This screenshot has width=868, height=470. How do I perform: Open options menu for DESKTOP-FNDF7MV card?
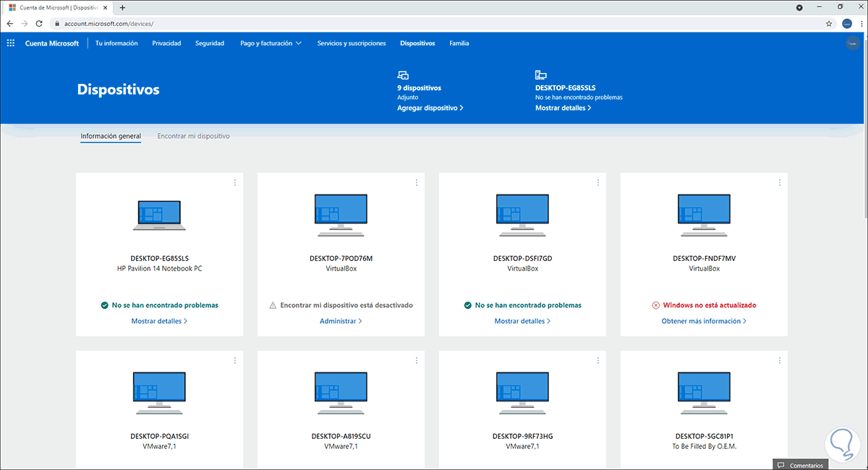click(779, 183)
